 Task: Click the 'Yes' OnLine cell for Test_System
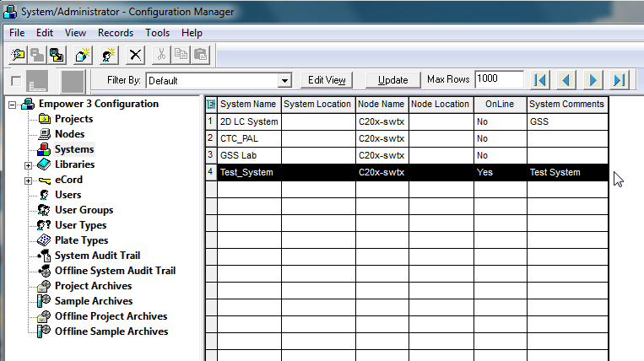click(x=500, y=172)
